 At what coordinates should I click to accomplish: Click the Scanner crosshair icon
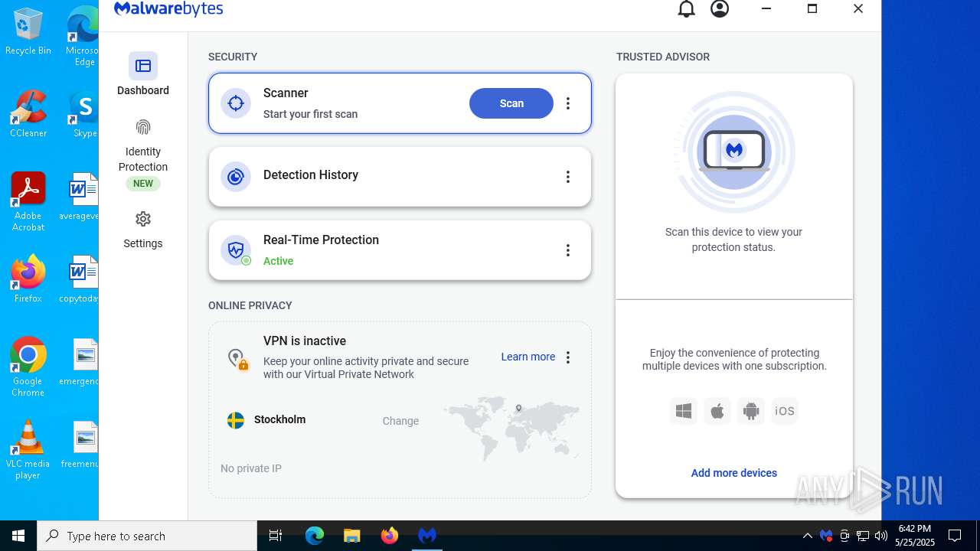pos(236,103)
